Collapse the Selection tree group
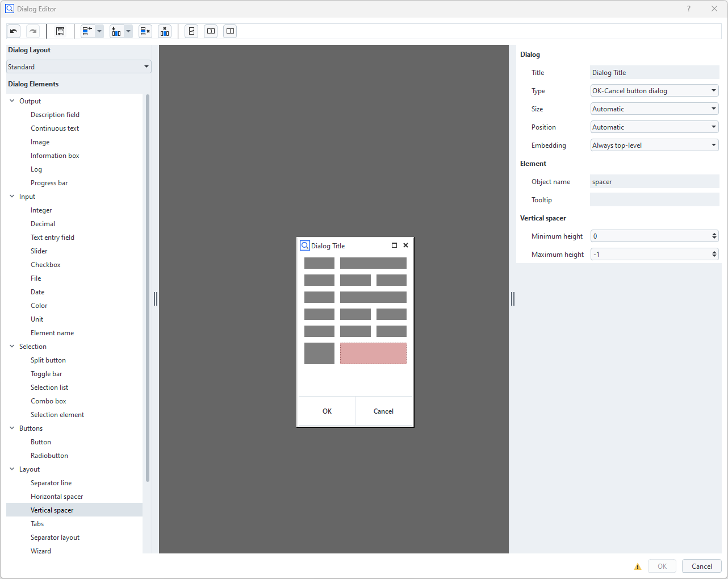This screenshot has width=728, height=579. [12, 347]
